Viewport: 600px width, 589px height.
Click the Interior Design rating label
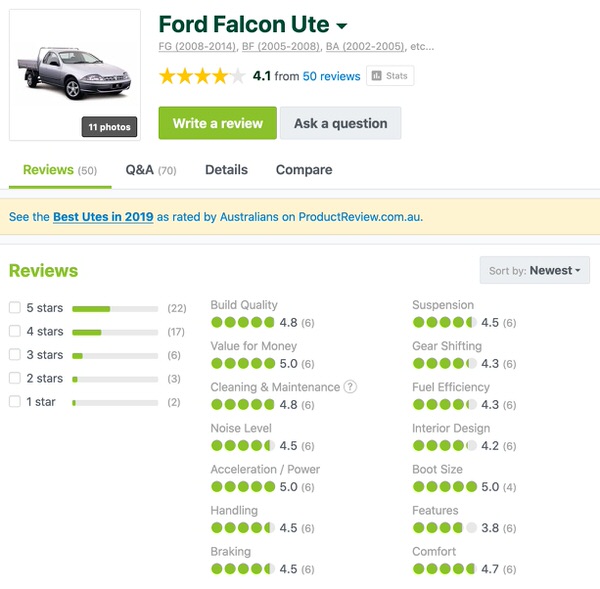coord(451,428)
